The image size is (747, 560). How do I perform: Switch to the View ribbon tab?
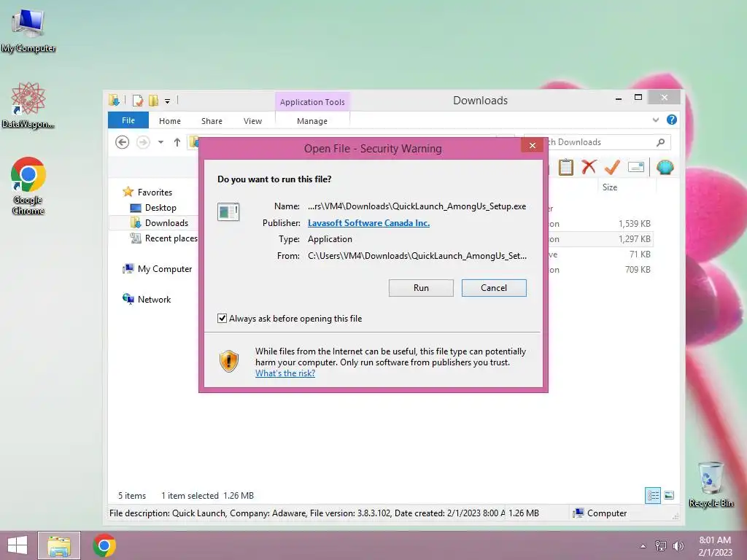[252, 121]
